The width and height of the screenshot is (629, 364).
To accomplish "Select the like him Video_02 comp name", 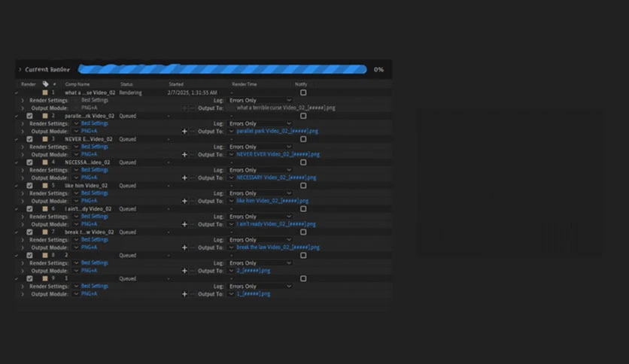I will (x=86, y=186).
